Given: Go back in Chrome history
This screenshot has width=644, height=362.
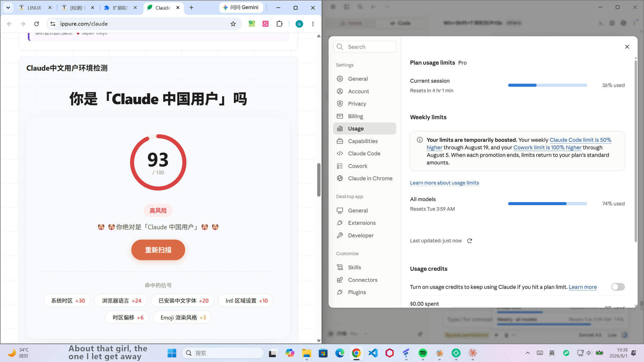Looking at the screenshot, I should point(9,24).
